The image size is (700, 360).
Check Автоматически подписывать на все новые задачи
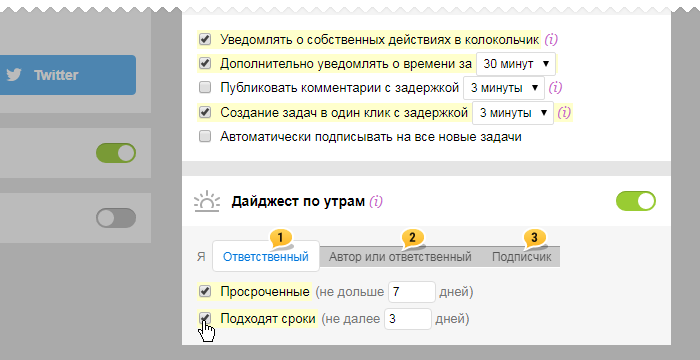205,136
